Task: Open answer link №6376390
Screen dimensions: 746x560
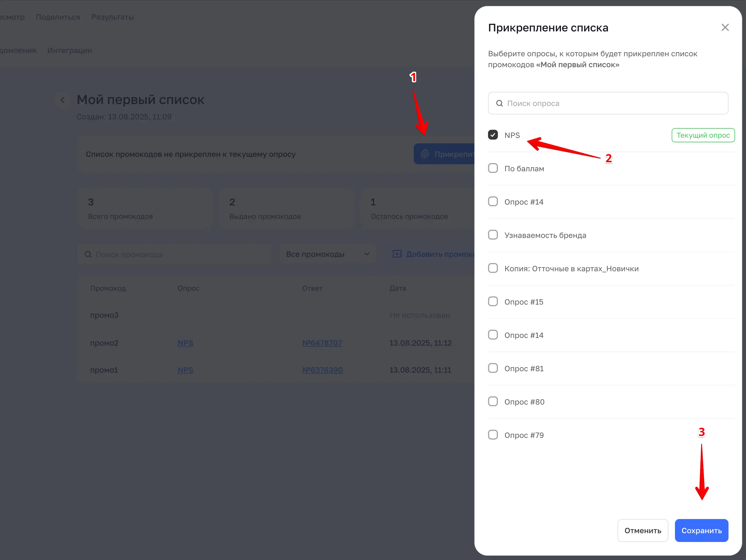Action: (x=322, y=370)
